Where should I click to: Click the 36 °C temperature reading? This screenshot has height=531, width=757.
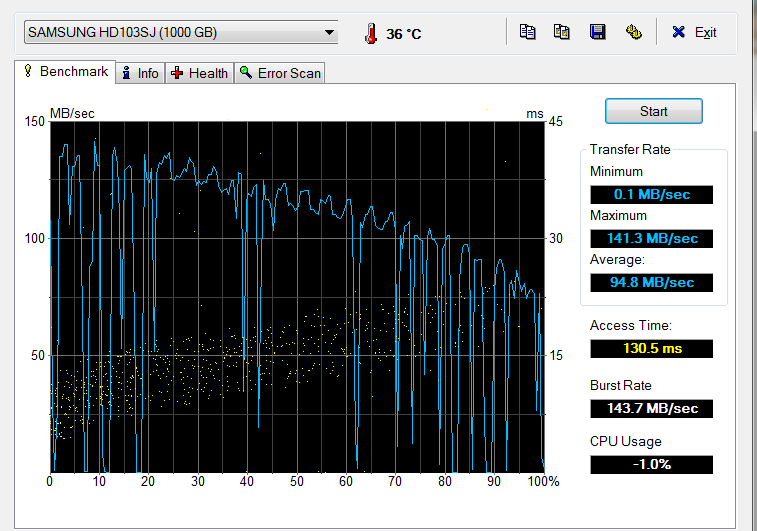click(x=404, y=34)
